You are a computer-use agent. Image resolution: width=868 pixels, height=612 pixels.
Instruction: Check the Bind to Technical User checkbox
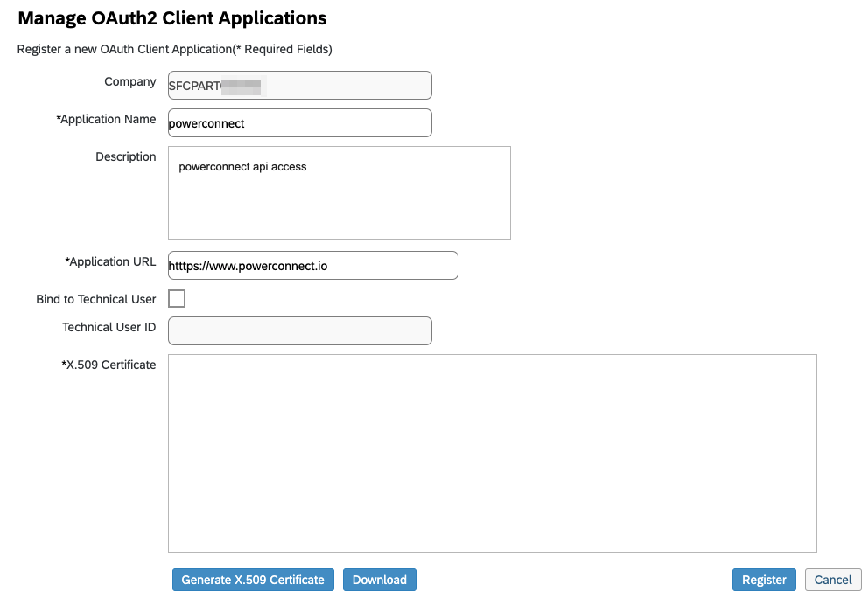[x=177, y=299]
